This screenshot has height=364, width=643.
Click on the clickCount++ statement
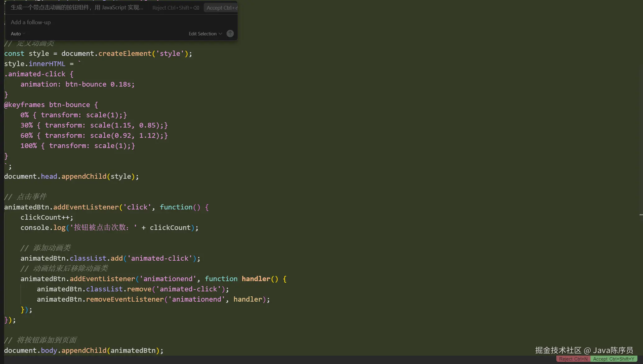tap(47, 218)
